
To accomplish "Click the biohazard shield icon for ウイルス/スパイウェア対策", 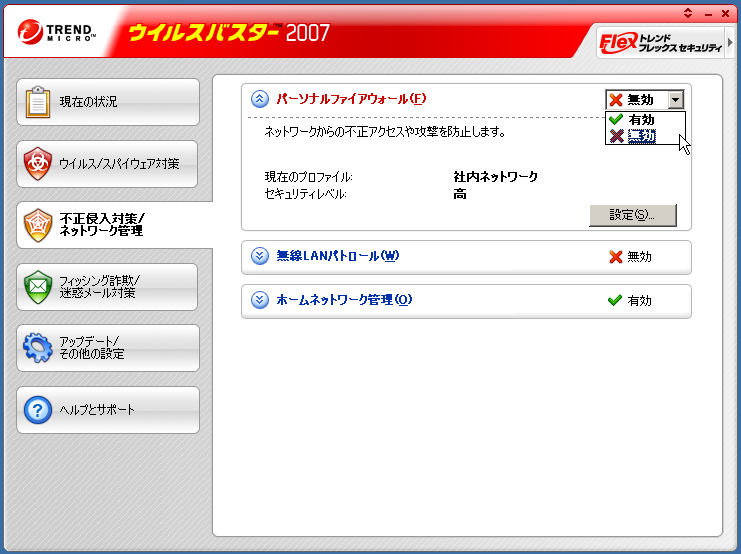I will tap(38, 164).
